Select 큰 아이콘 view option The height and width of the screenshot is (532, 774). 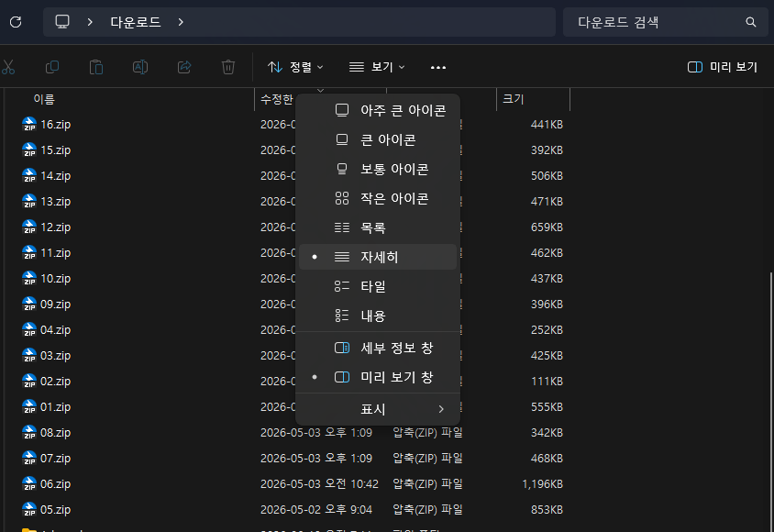[x=378, y=139]
